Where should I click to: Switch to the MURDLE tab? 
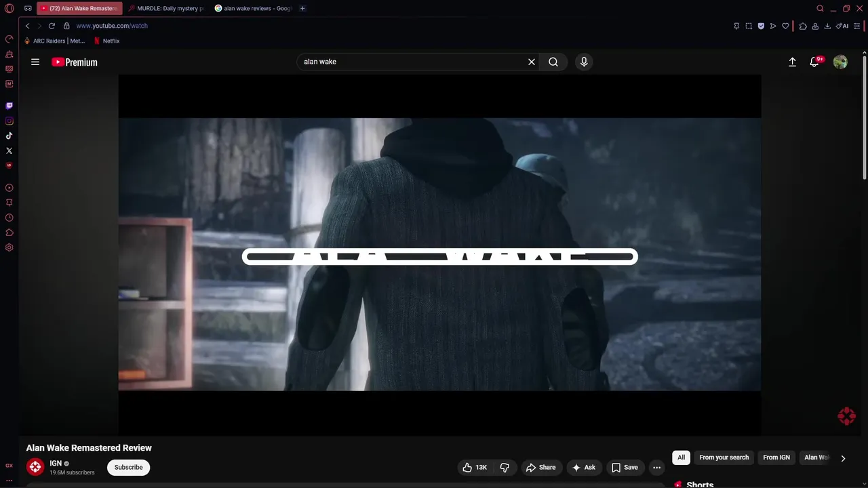(165, 9)
